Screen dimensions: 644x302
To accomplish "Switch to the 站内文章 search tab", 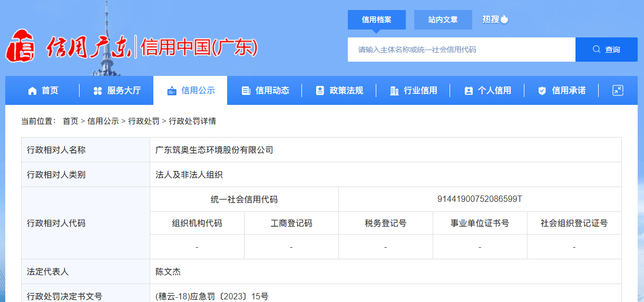I will 443,20.
